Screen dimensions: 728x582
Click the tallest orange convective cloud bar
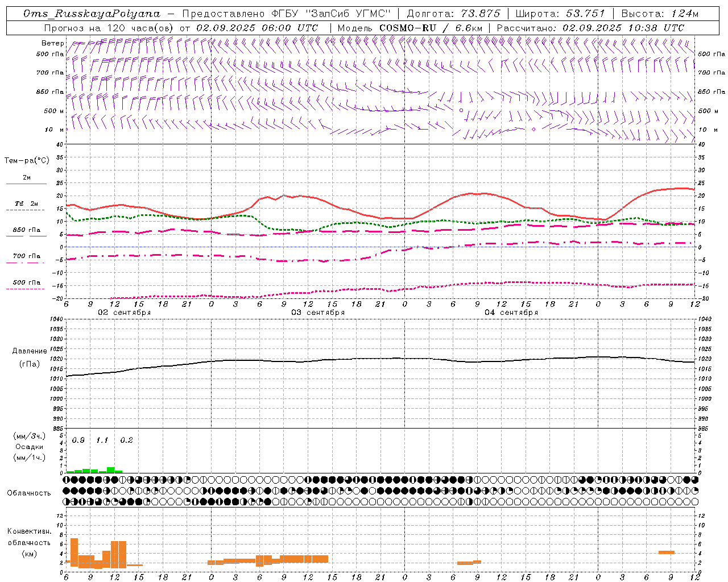tap(74, 552)
